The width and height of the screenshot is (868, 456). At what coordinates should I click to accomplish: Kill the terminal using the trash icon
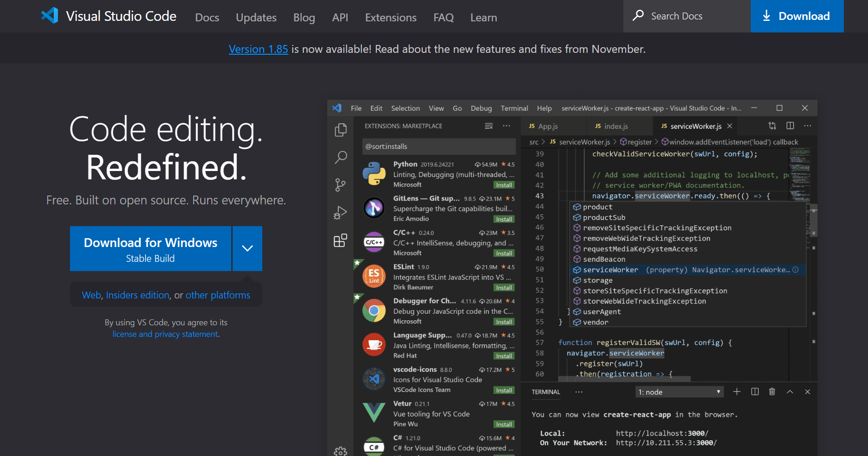(772, 392)
